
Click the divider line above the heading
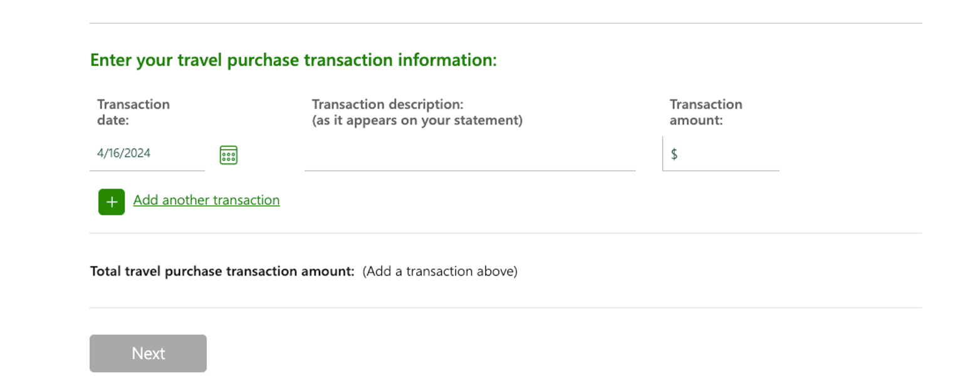[506, 23]
